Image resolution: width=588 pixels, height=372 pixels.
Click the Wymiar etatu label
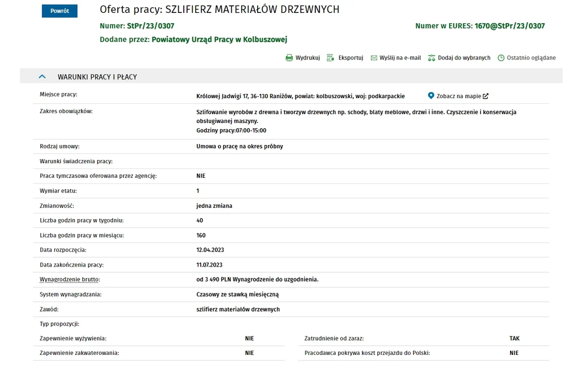58,191
